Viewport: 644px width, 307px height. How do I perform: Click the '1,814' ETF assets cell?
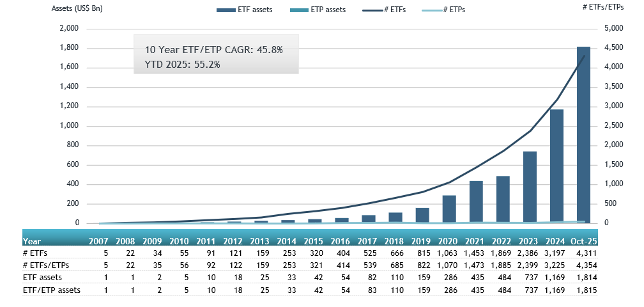click(588, 278)
